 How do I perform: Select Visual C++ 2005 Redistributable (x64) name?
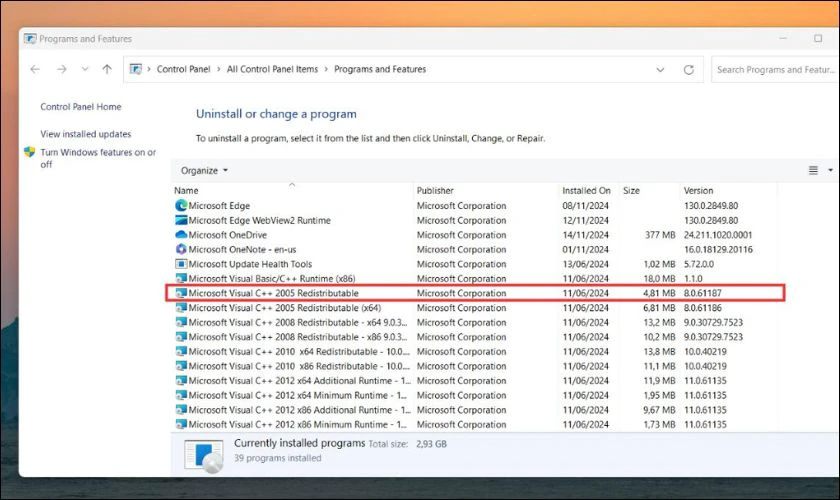[x=284, y=308]
